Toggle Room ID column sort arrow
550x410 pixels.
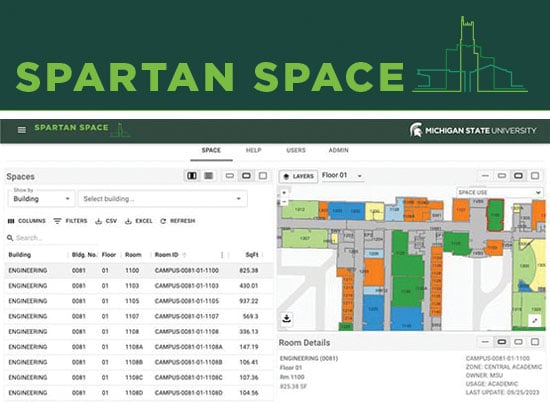tap(185, 255)
